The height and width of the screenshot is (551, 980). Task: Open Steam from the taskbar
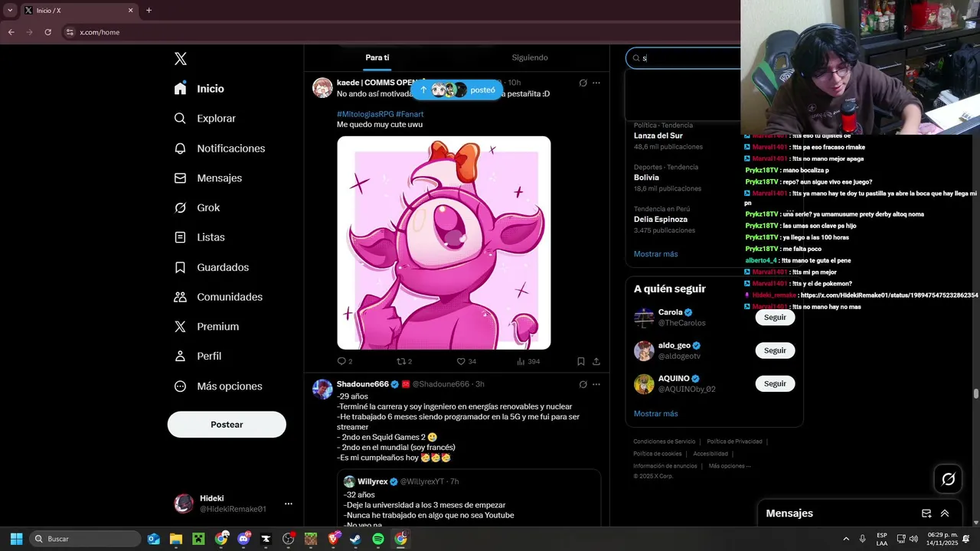355,539
